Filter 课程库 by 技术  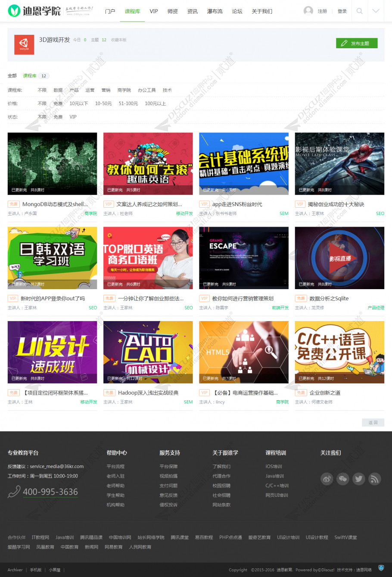(x=167, y=90)
